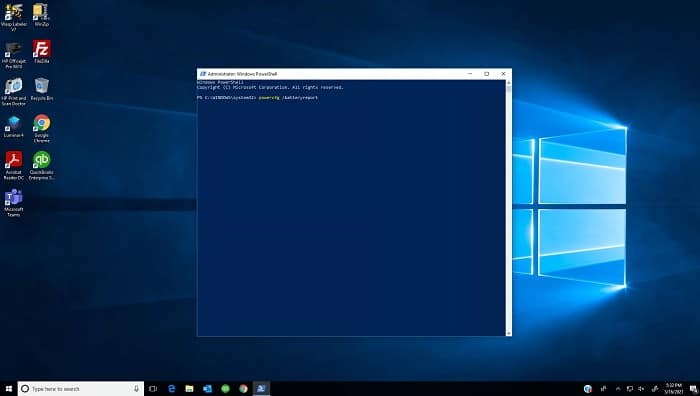700x396 pixels.
Task: Click the PowerShell icon in title bar
Action: pyautogui.click(x=203, y=74)
